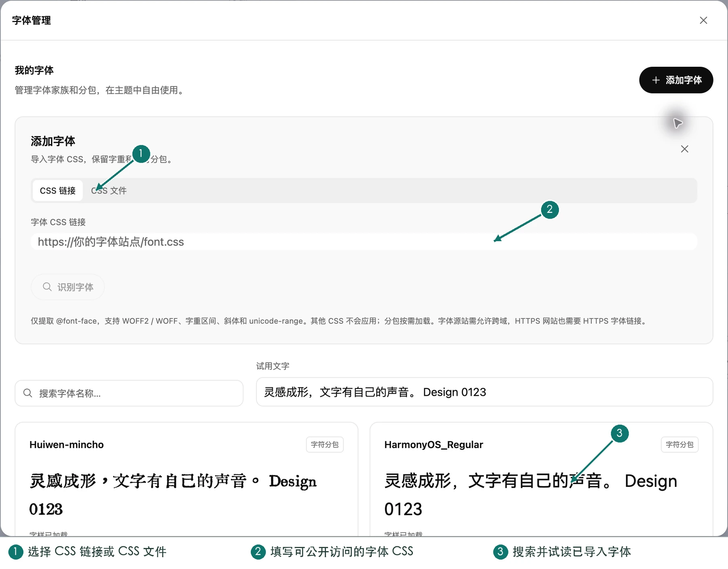Click 字符分包 badge on Huiwen-mincho card
This screenshot has height=569, width=728.
click(x=325, y=444)
